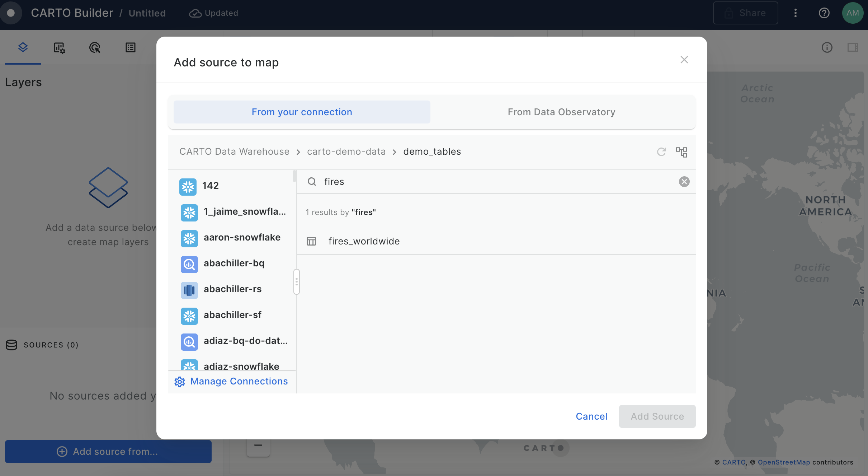Viewport: 868px width, 476px height.
Task: Select the abachiller-bq BigQuery connection
Action: click(233, 263)
